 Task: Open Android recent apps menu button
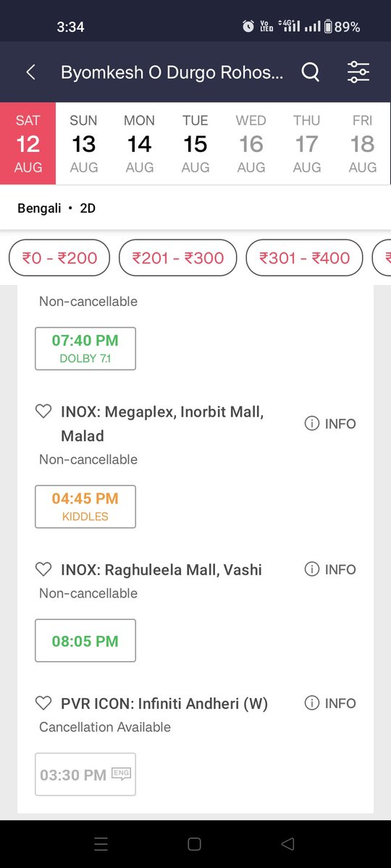click(101, 844)
